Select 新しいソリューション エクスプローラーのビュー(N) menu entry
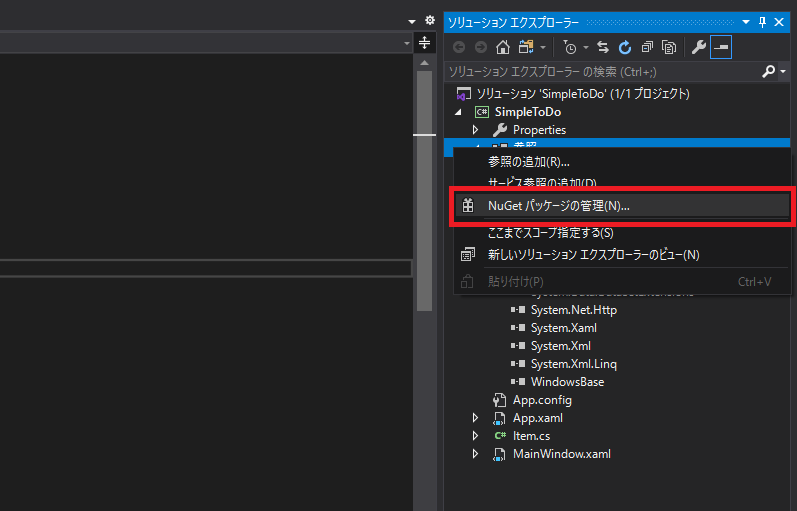The width and height of the screenshot is (797, 511). 593,255
